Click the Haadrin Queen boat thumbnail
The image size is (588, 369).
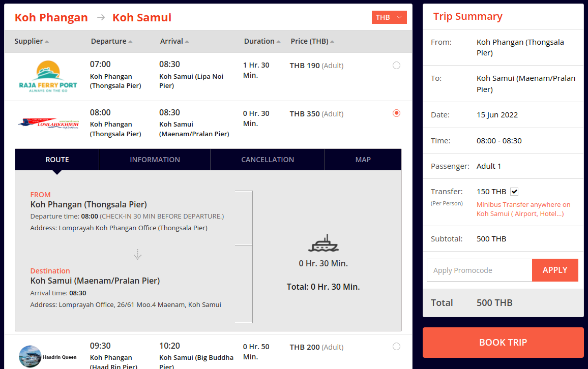pyautogui.click(x=30, y=356)
